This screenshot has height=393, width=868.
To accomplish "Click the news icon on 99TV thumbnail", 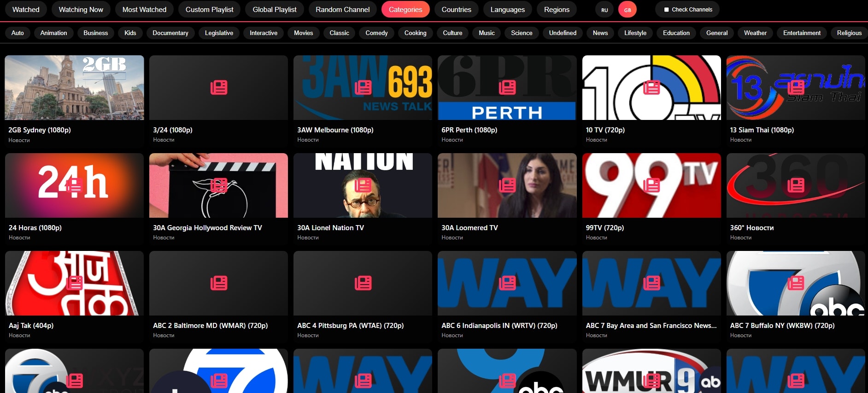I will pyautogui.click(x=651, y=185).
